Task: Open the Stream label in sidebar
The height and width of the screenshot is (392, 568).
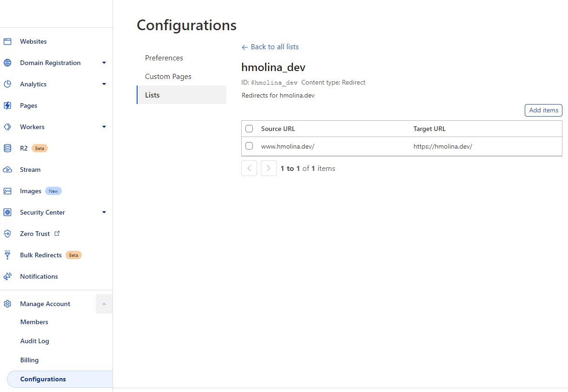Action: (x=30, y=170)
